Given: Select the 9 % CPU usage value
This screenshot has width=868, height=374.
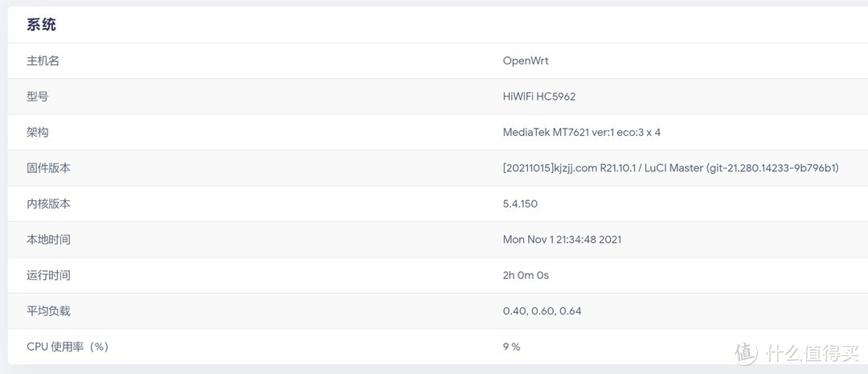Looking at the screenshot, I should point(511,347).
